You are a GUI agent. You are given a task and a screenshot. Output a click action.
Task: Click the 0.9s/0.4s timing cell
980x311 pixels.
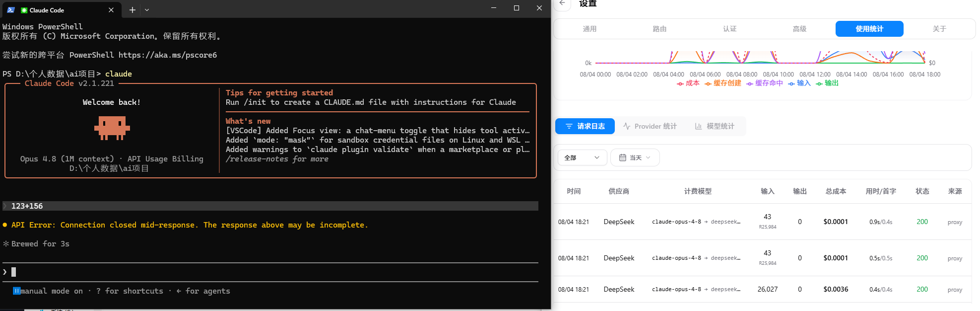point(881,222)
